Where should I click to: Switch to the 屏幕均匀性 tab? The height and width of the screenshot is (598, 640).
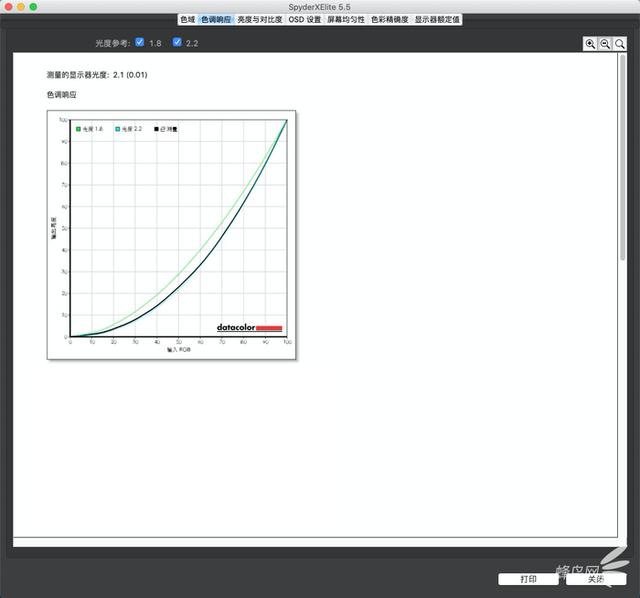[x=346, y=20]
